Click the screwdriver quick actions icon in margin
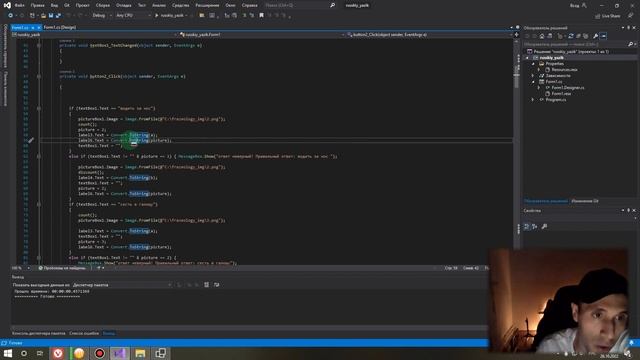This screenshot has height=360, width=640. pyautogui.click(x=31, y=140)
